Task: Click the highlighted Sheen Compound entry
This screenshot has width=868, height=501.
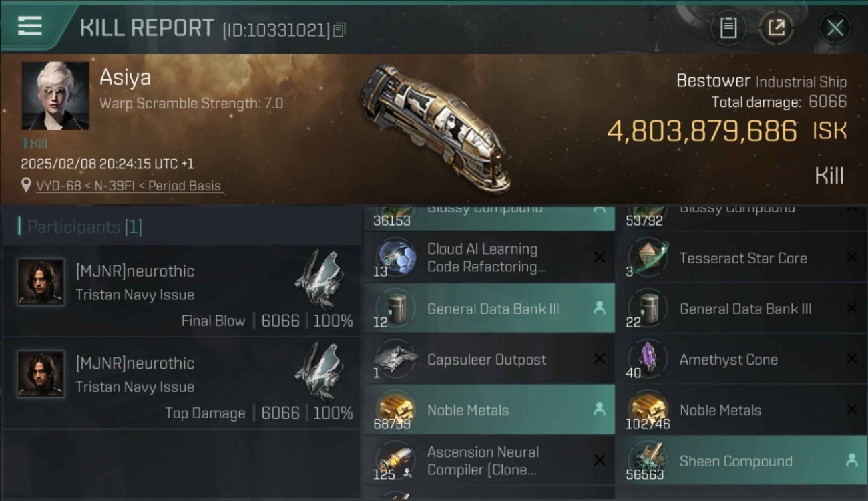Action: [742, 461]
